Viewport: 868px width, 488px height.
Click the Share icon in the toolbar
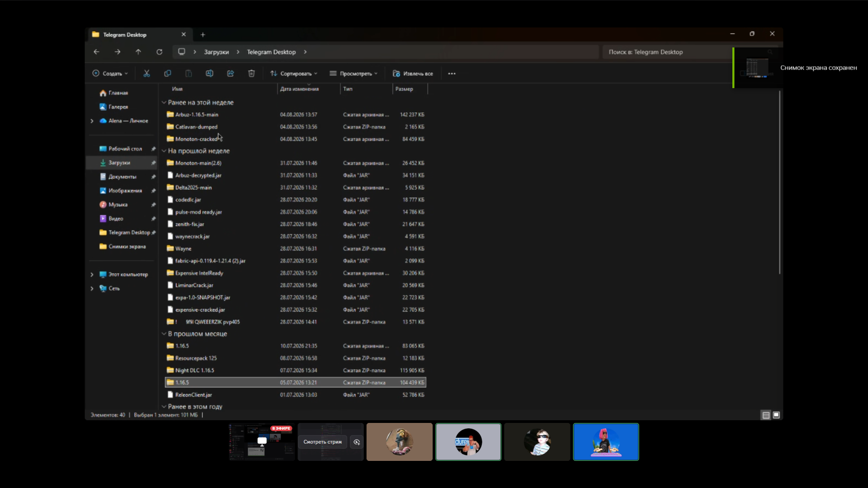tap(231, 73)
